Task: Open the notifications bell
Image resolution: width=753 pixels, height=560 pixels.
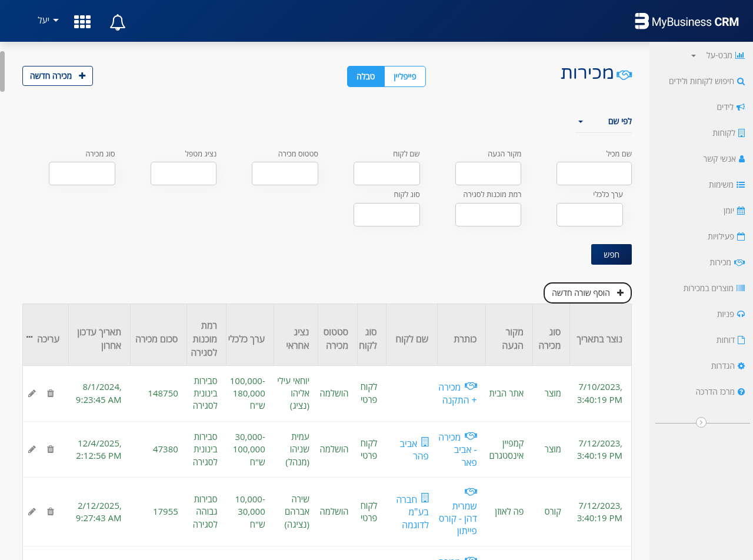Action: tap(118, 22)
